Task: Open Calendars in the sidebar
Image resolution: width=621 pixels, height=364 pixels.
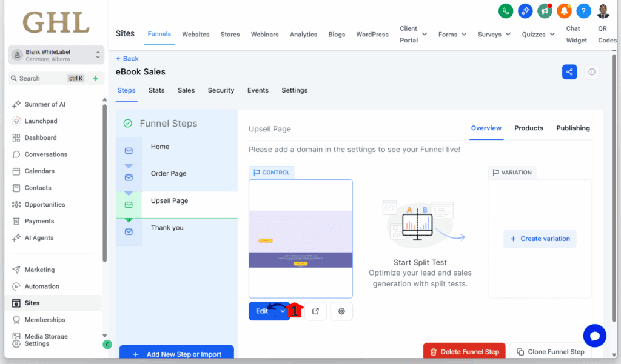Action: [39, 171]
